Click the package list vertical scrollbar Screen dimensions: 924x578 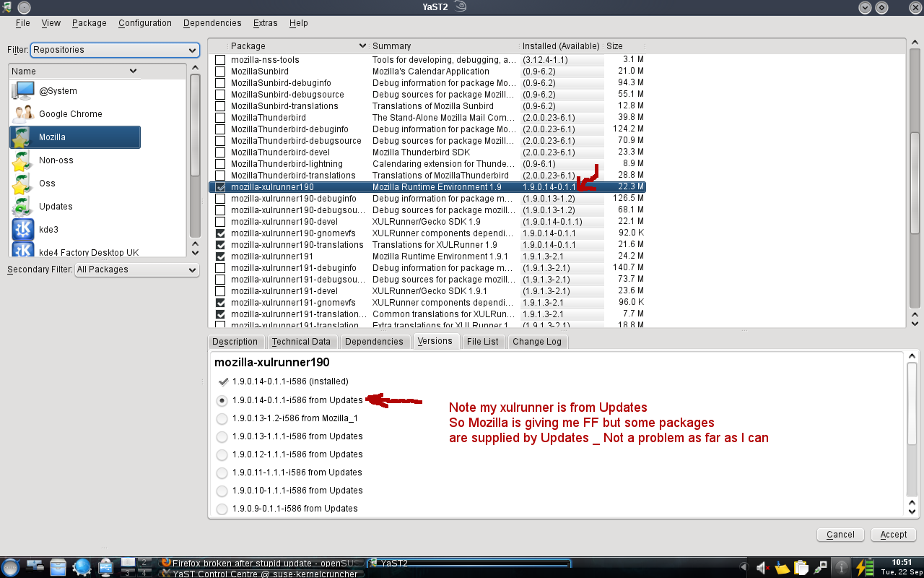coord(915,181)
